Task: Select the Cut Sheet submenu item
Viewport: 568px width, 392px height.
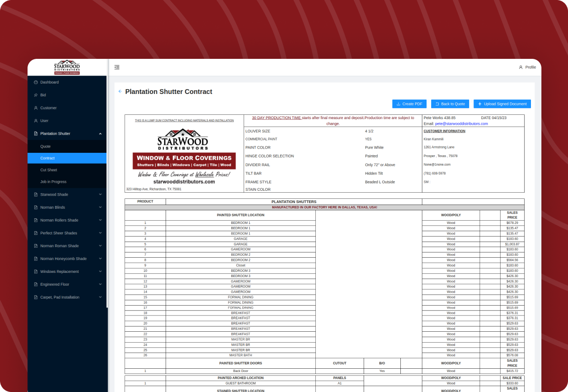Action: click(48, 170)
